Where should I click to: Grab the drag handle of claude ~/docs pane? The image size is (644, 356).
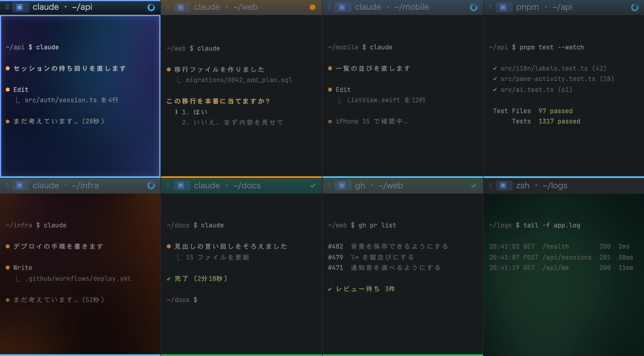168,185
